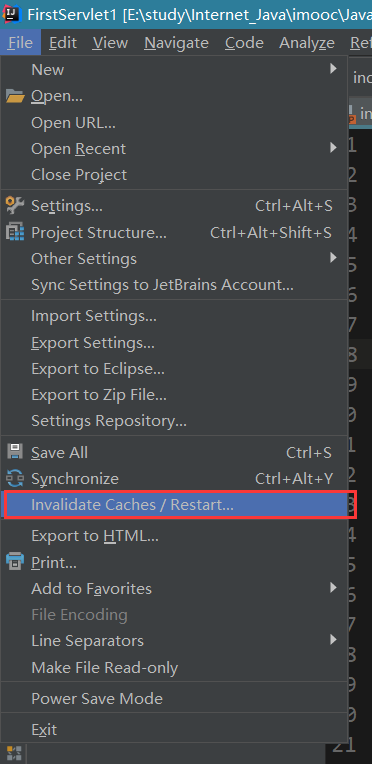Click the Save All floppy disk icon

15,452
